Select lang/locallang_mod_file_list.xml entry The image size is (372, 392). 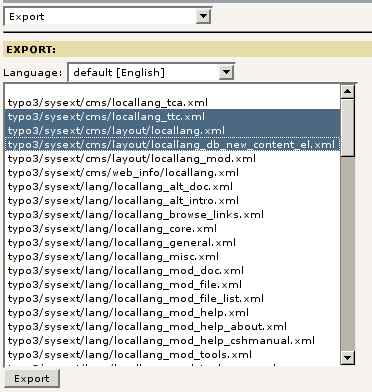(x=173, y=298)
